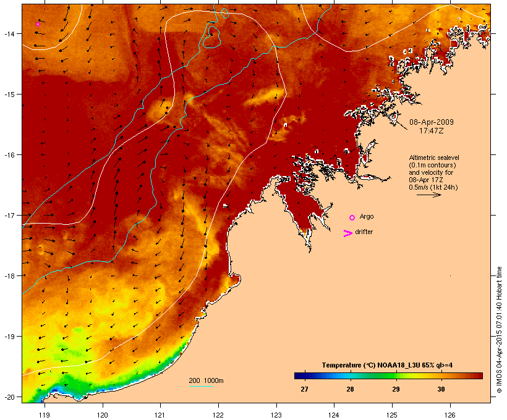Click the colorbar tick label '30'
Image resolution: width=507 pixels, height=420 pixels.
(441, 389)
